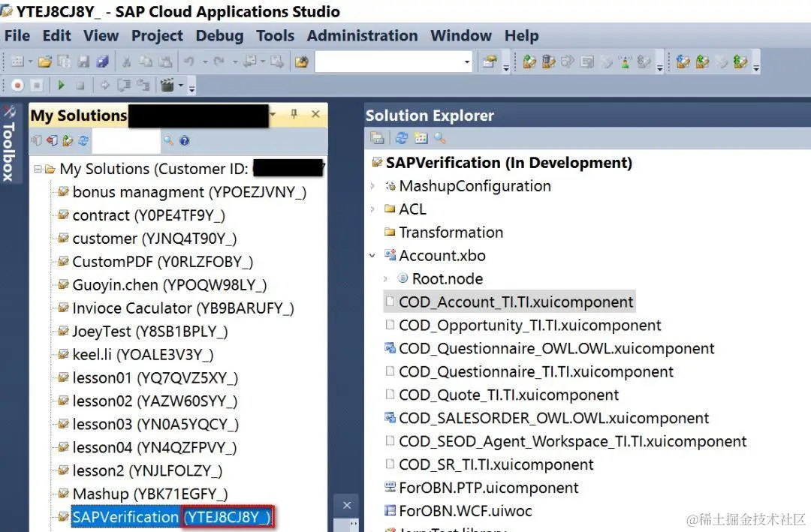Open the macro clapperboard dropdown arrow

[x=180, y=85]
